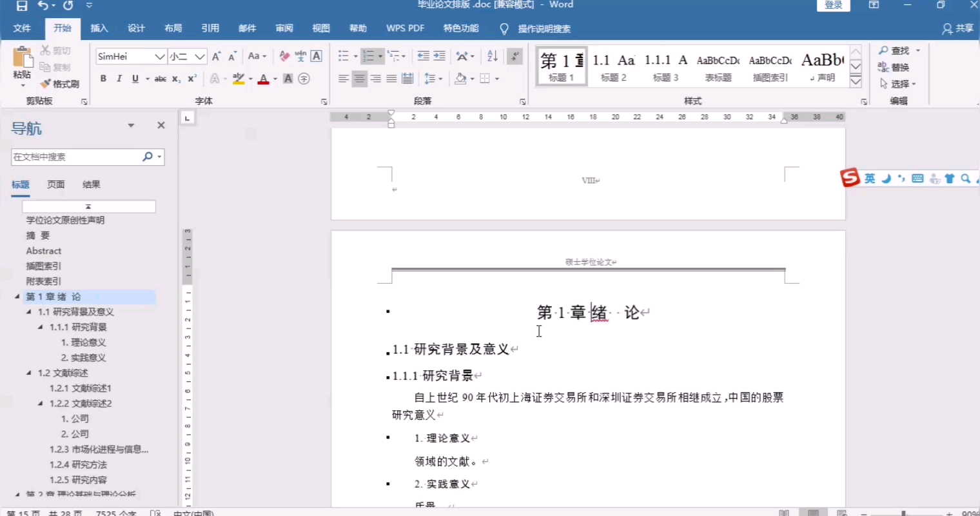980x516 pixels.
Task: Apply the 标题 2 style
Action: pos(614,67)
